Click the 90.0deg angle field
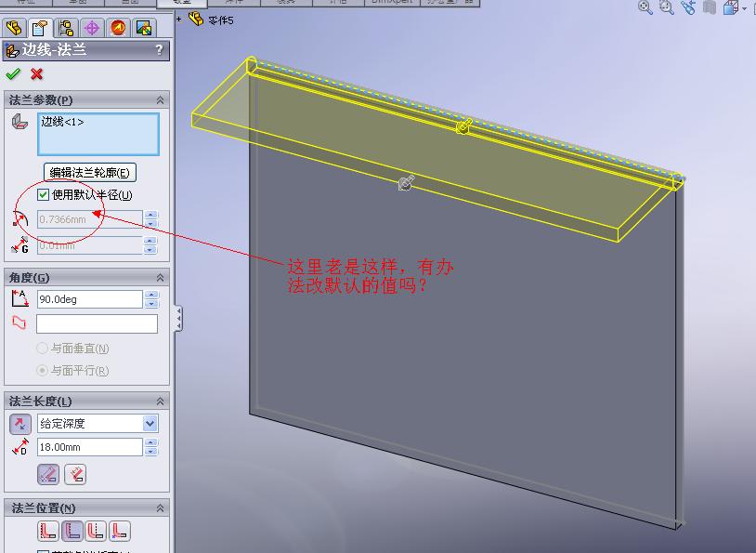 pyautogui.click(x=90, y=299)
